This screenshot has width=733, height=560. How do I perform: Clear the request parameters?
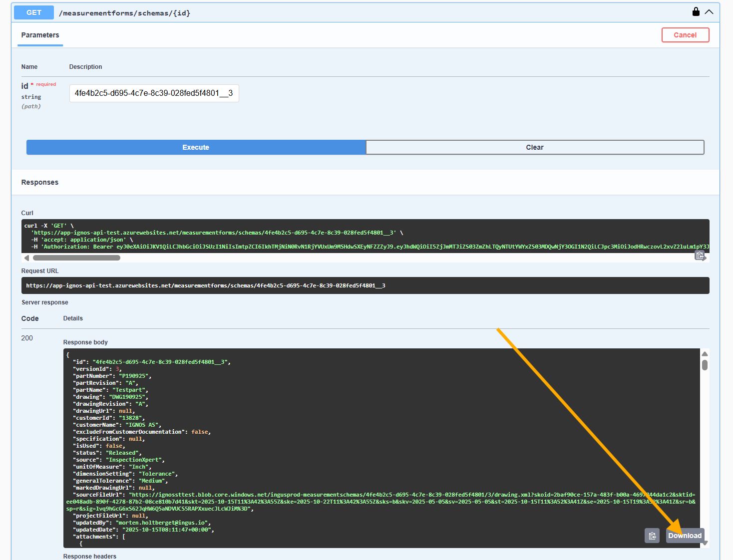coord(535,147)
